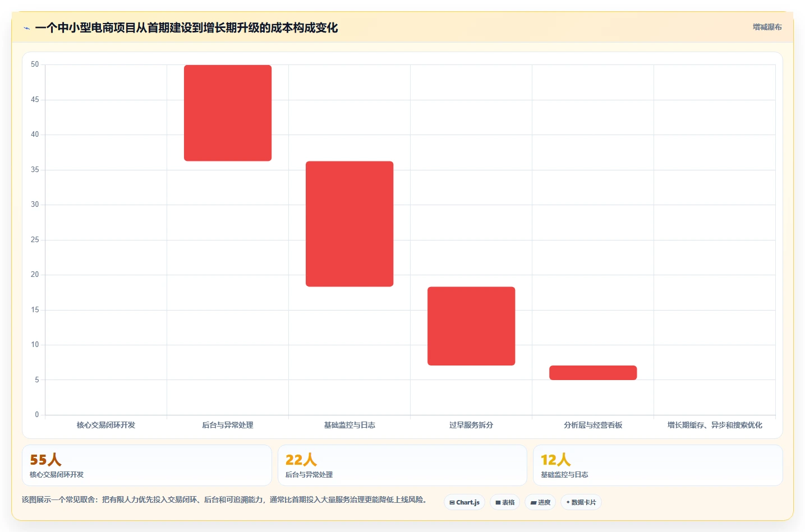Click the Chart.js tag chip
The image size is (805, 532).
tap(464, 502)
